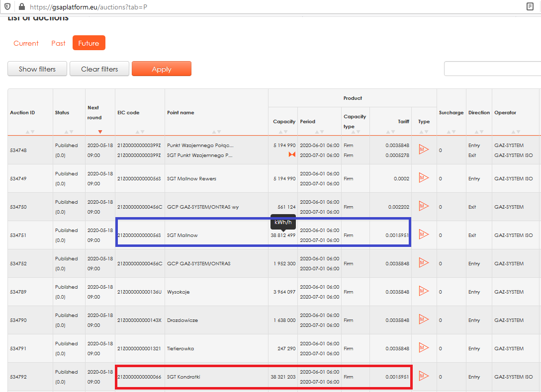Sort by Point name using its arrows
The width and height of the screenshot is (541, 392).
tap(216, 132)
